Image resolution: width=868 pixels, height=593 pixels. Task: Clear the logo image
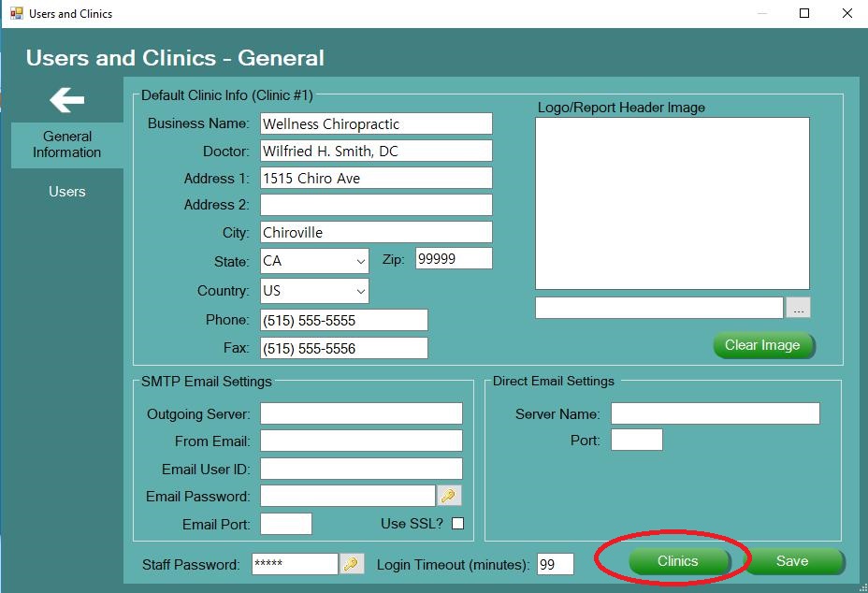click(x=763, y=345)
